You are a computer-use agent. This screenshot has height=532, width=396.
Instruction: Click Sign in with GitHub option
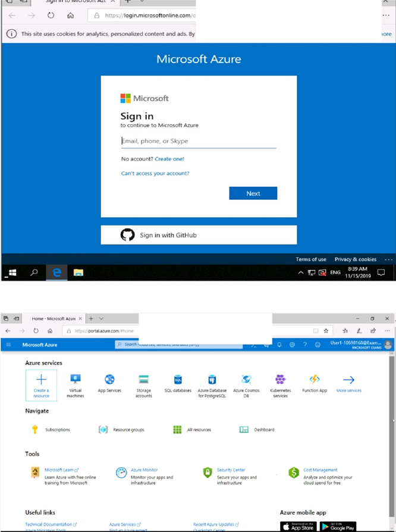click(x=199, y=235)
